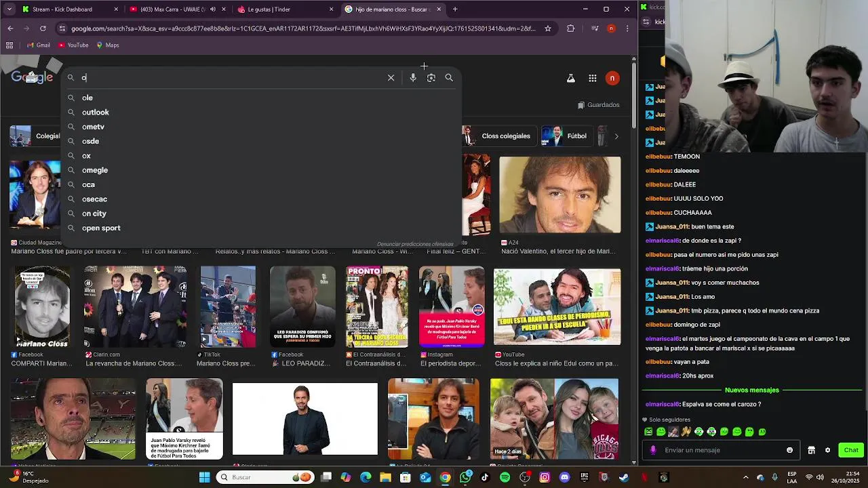
Task: Open the Edul periodismo YouTube thumbnail
Action: click(557, 307)
